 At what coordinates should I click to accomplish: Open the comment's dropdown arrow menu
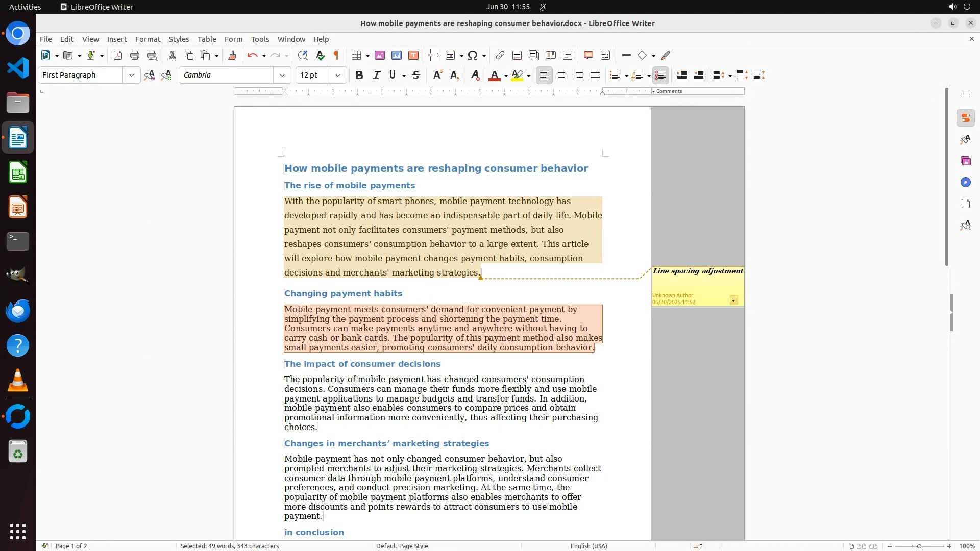(733, 300)
